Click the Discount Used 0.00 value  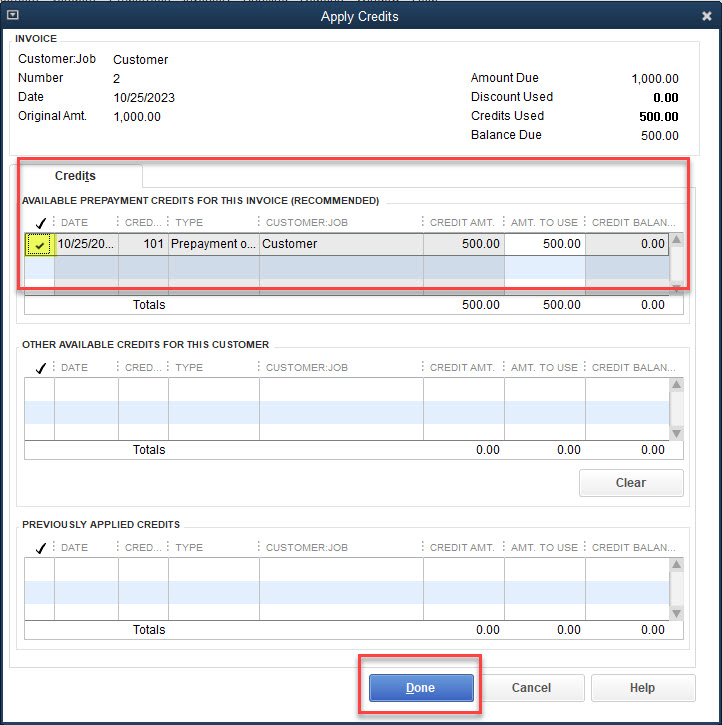(666, 98)
